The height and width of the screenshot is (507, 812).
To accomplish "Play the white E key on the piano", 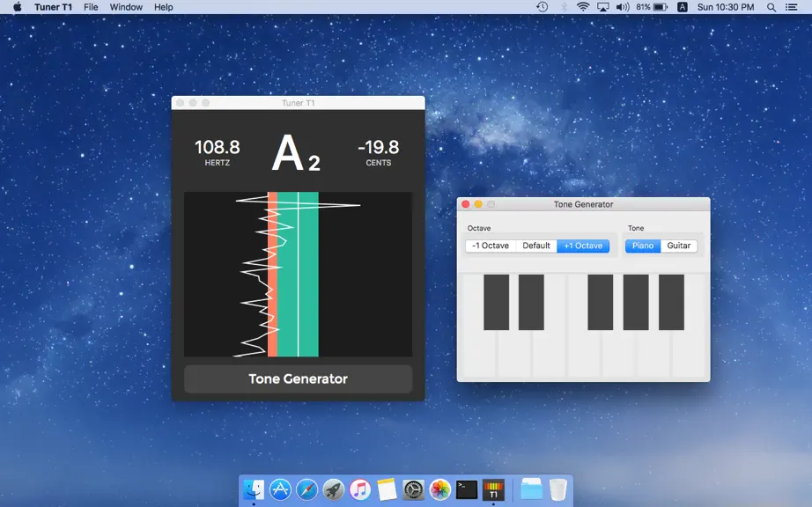I will point(549,355).
